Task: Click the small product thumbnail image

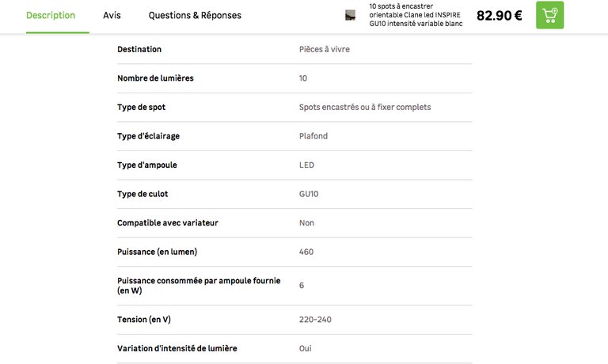Action: [351, 15]
